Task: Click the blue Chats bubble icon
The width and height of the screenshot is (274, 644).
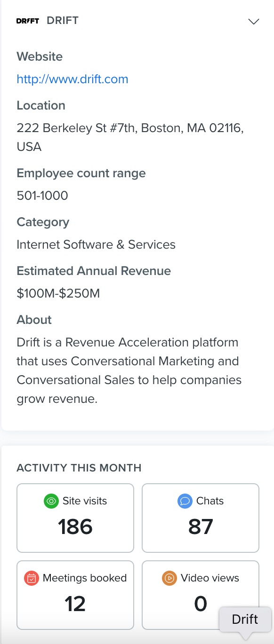Action: [185, 501]
